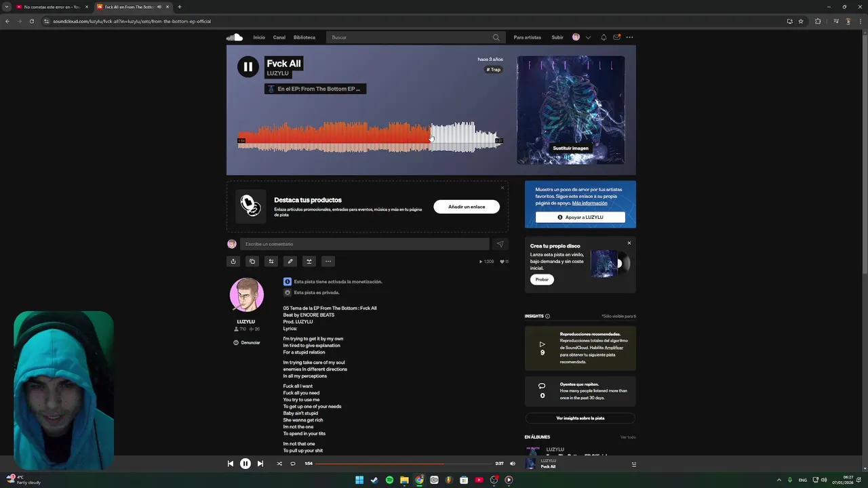The height and width of the screenshot is (488, 868).
Task: Click Probar in vinyl promo
Action: point(542,279)
